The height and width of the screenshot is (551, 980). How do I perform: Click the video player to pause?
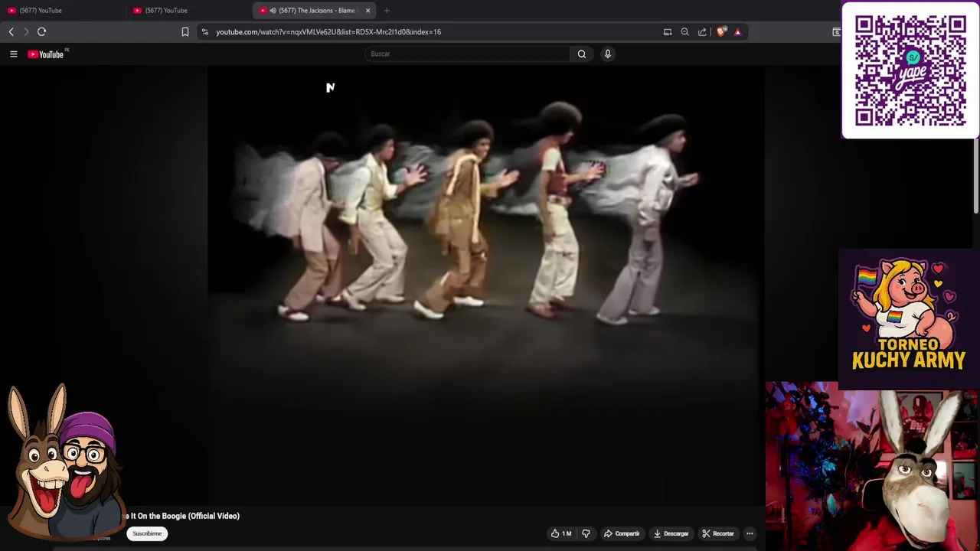[485, 285]
